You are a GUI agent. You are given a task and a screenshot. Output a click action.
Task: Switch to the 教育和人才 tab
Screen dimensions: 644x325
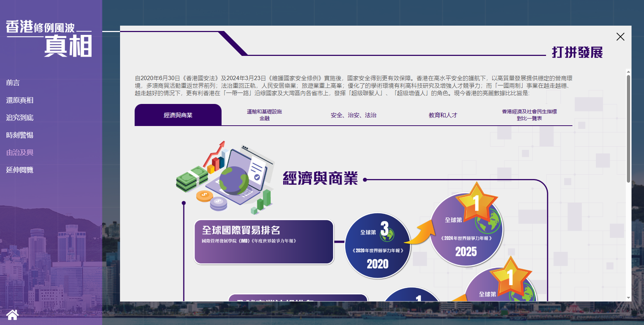(443, 115)
